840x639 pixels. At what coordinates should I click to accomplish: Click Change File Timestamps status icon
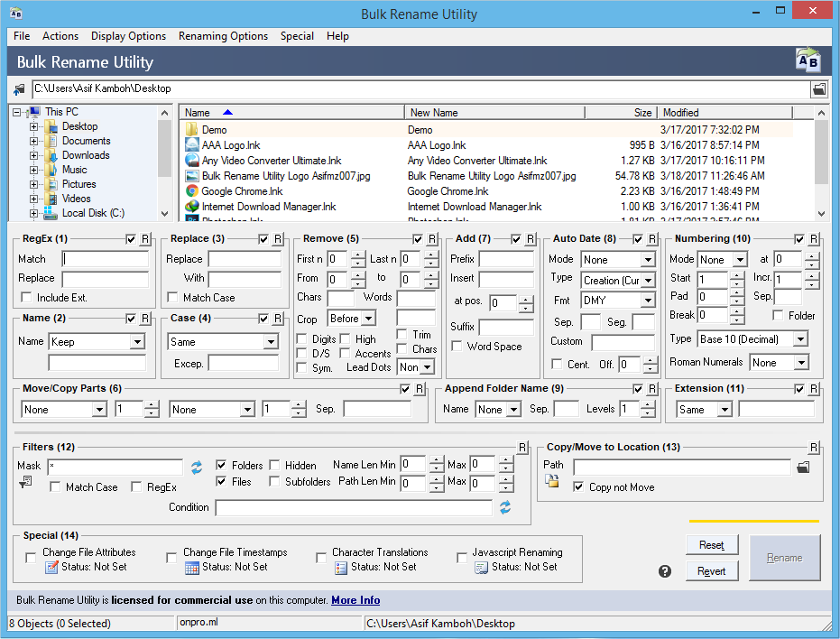(192, 567)
